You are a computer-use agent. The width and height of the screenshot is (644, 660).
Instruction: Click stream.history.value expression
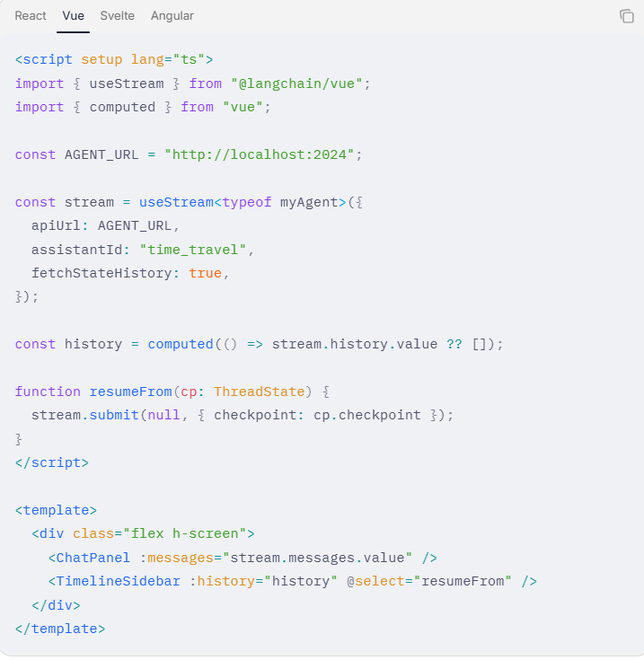(355, 344)
